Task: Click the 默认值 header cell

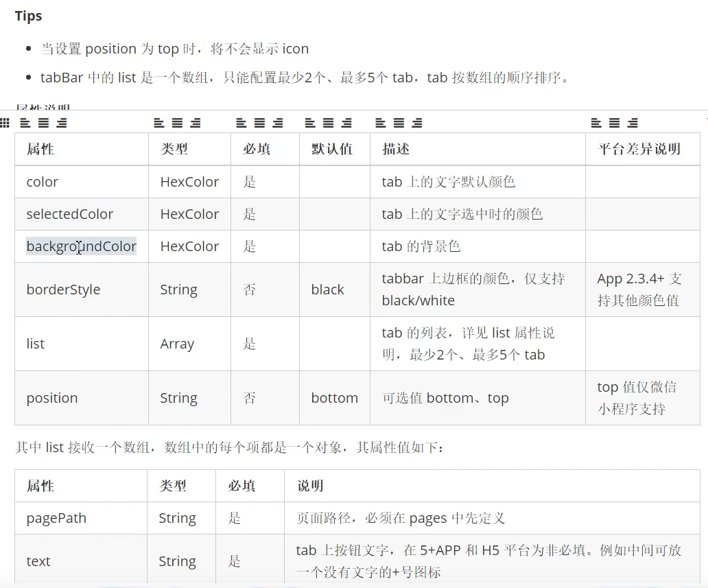Action: pos(335,149)
